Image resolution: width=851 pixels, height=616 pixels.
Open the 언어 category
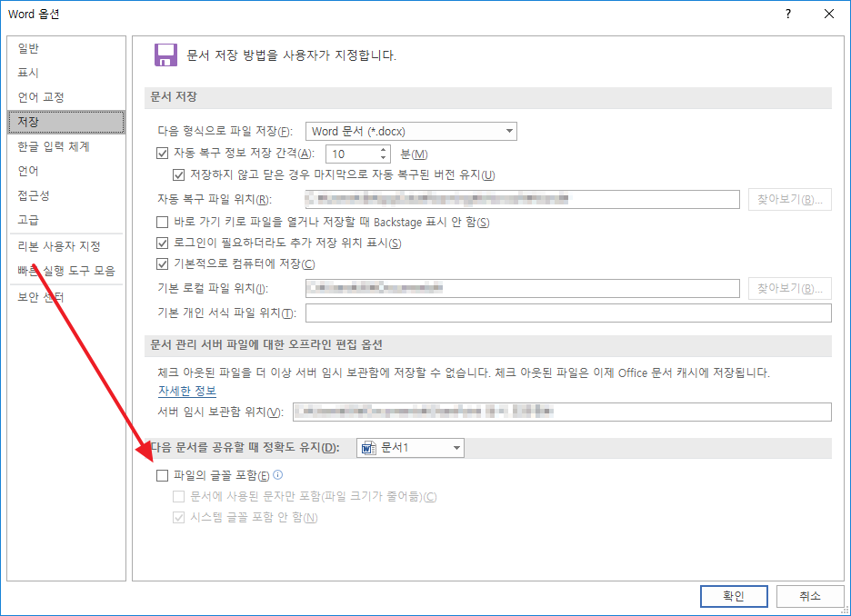click(28, 171)
